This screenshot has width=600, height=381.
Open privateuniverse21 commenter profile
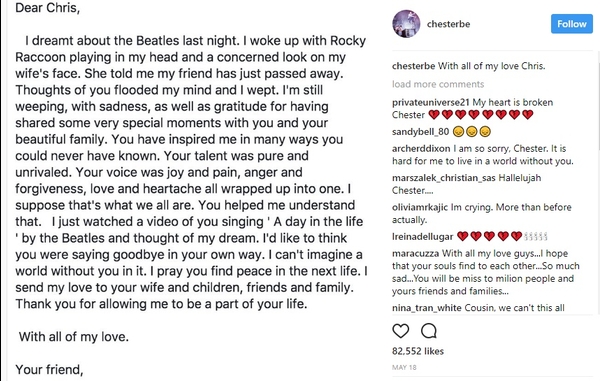[x=430, y=103]
